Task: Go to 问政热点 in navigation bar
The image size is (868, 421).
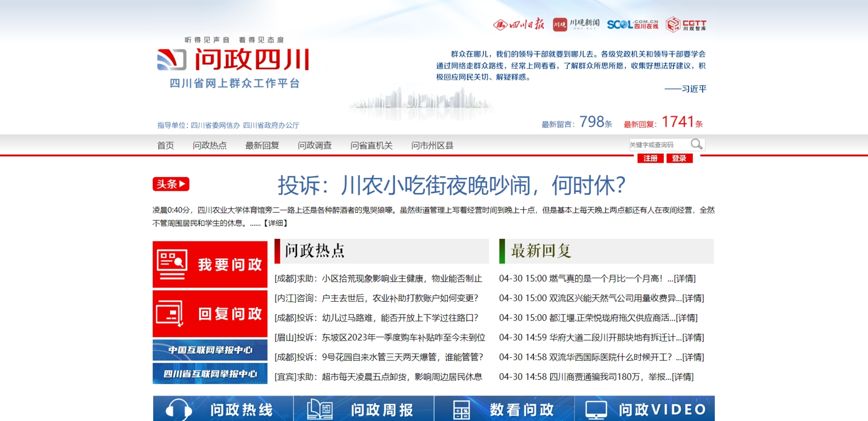Action: tap(209, 145)
